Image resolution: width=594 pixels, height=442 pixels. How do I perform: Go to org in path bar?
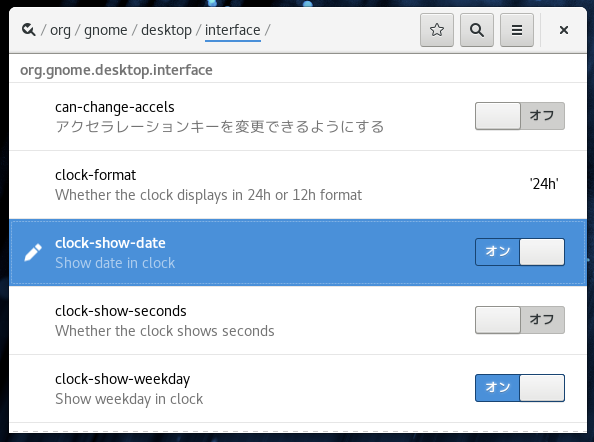(60, 30)
